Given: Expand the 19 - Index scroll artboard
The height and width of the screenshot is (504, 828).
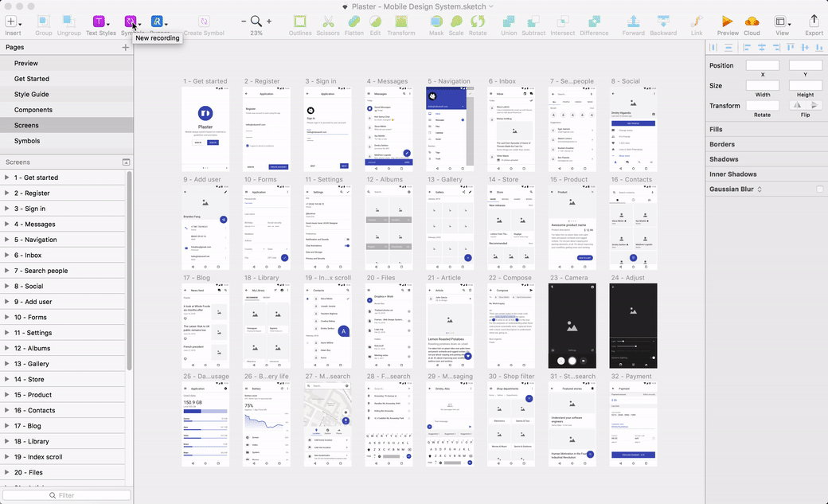Looking at the screenshot, I should click(7, 456).
